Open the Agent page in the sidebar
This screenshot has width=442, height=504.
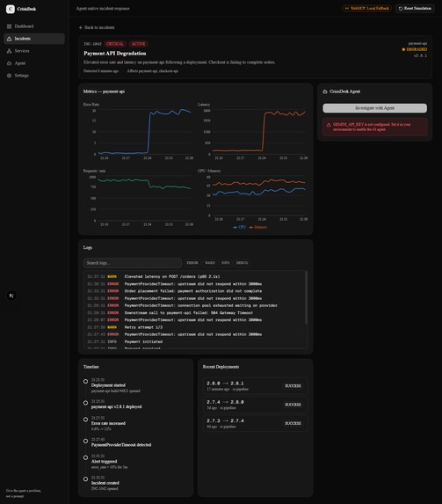[34, 63]
